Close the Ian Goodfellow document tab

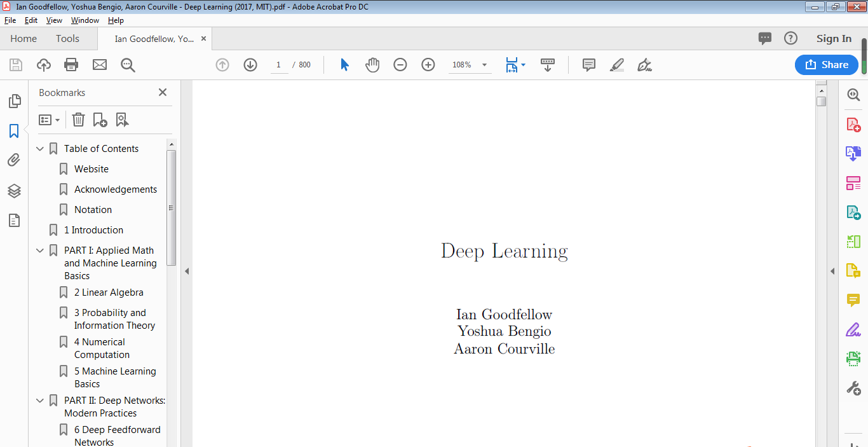click(x=203, y=39)
